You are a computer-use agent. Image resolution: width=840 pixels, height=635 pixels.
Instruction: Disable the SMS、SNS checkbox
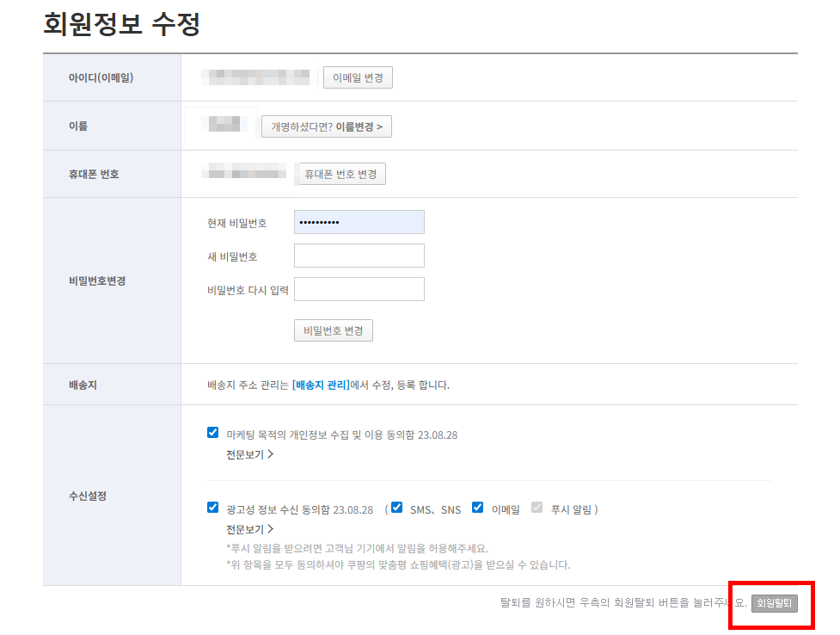click(396, 508)
